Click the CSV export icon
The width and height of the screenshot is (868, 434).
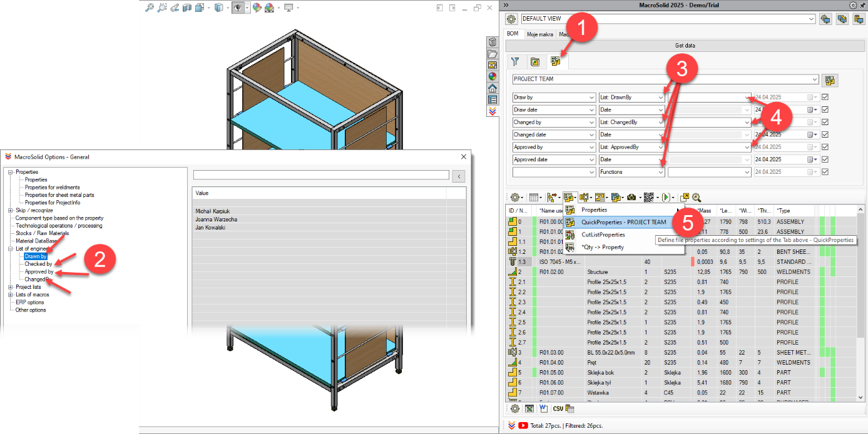(x=558, y=408)
